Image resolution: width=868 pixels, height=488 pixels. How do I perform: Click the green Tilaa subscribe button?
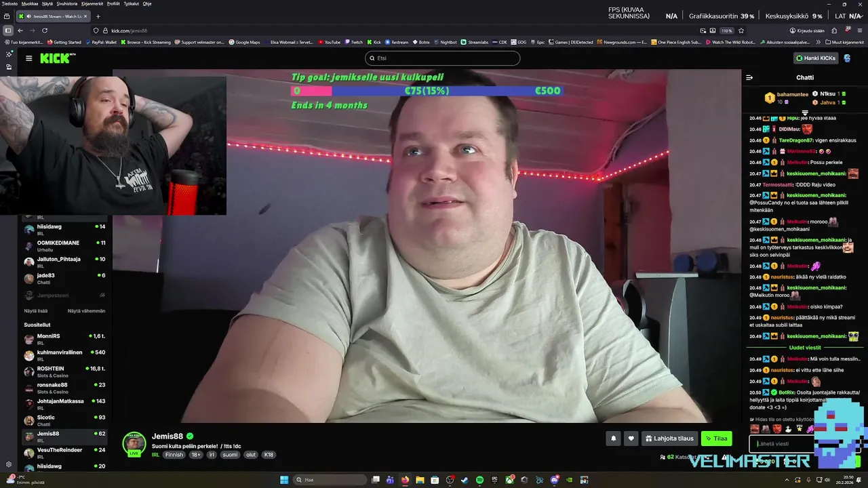717,439
